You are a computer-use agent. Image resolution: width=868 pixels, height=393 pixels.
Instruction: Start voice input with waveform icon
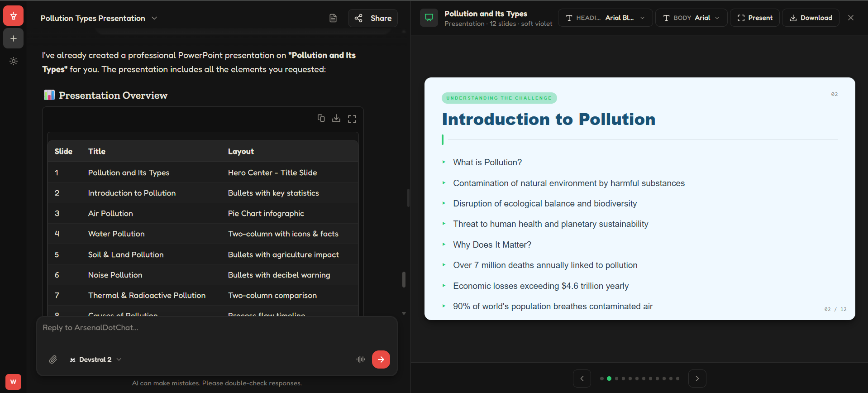point(361,359)
